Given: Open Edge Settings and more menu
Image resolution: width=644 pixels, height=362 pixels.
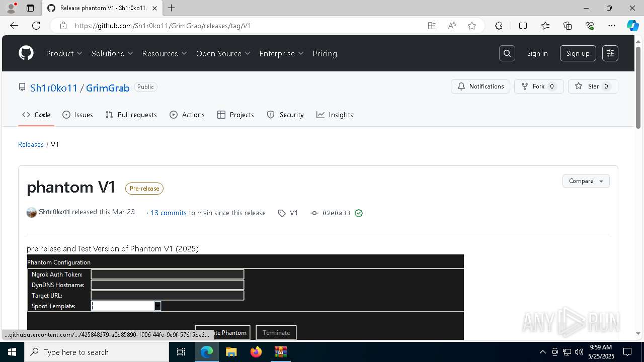Looking at the screenshot, I should tap(612, 26).
